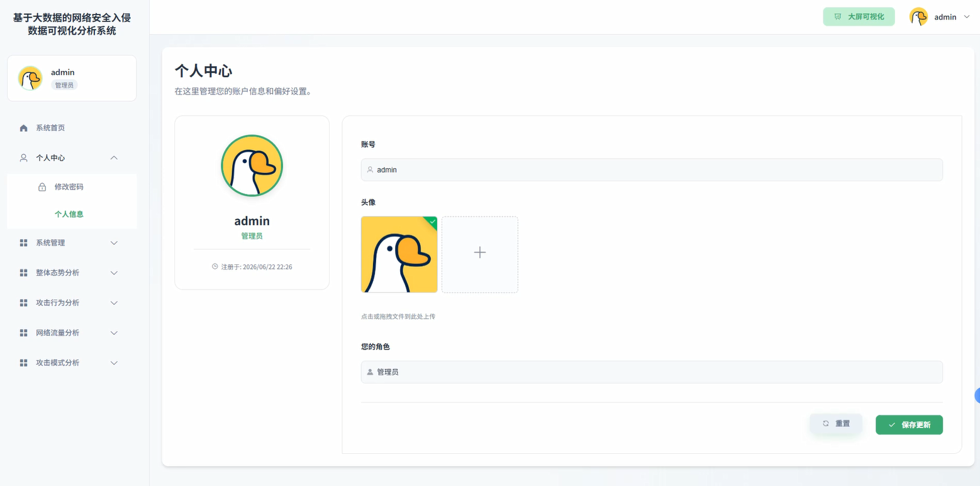The width and height of the screenshot is (980, 486).
Task: Click the checkmark icon on 保存更新 button
Action: click(x=892, y=425)
